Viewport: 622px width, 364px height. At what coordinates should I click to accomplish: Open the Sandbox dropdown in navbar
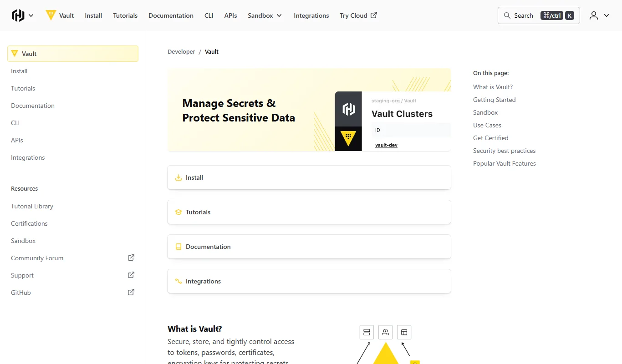point(265,15)
